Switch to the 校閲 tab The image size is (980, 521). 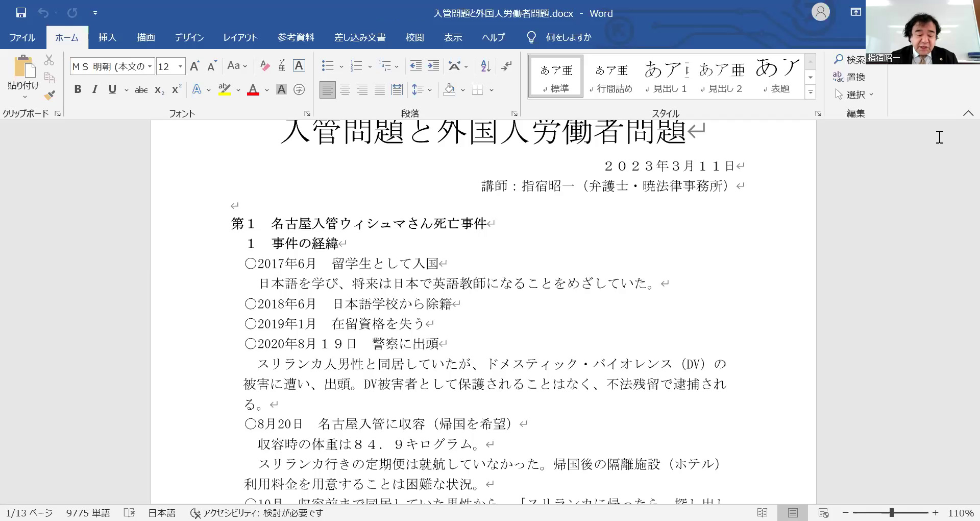(x=415, y=37)
